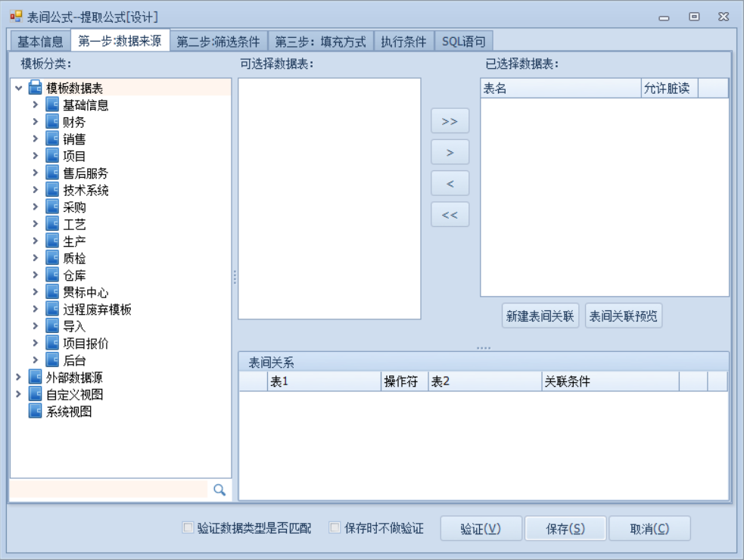Click the template search input field
Viewport: 744px width, 560px height.
click(x=108, y=490)
